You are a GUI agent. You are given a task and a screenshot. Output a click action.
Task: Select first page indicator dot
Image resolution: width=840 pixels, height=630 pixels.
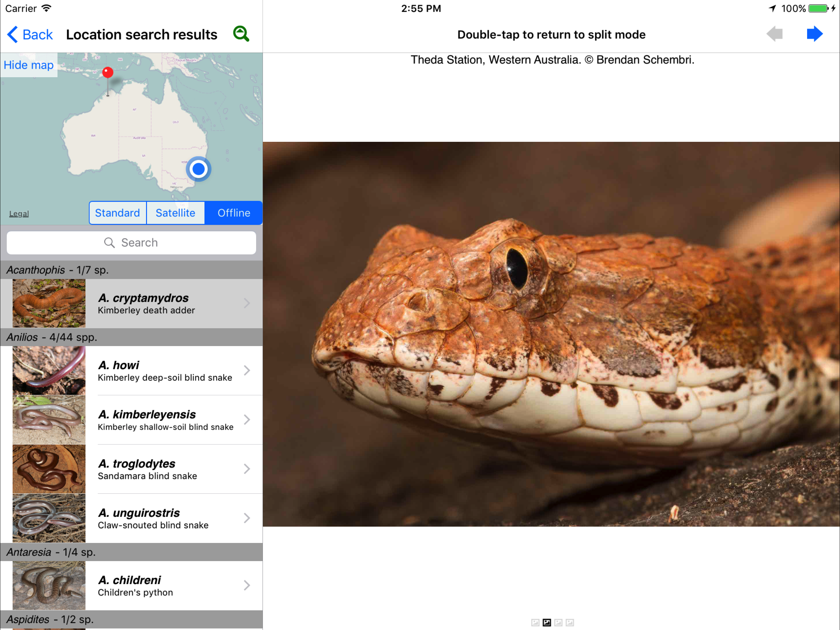point(535,622)
